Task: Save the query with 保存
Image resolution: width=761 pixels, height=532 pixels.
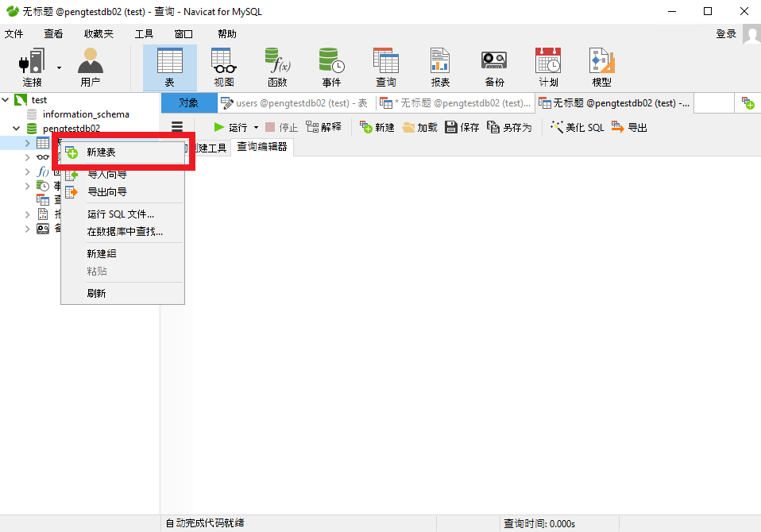Action: click(462, 128)
